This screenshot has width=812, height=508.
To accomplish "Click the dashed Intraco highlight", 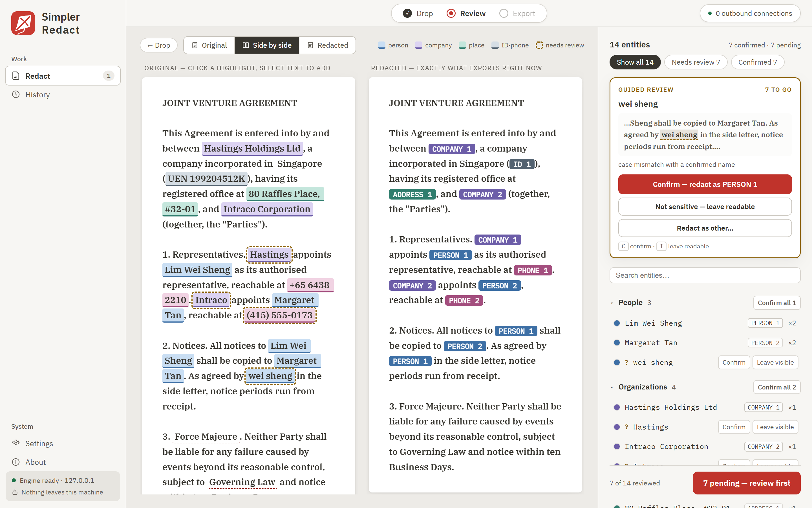I will 211,300.
